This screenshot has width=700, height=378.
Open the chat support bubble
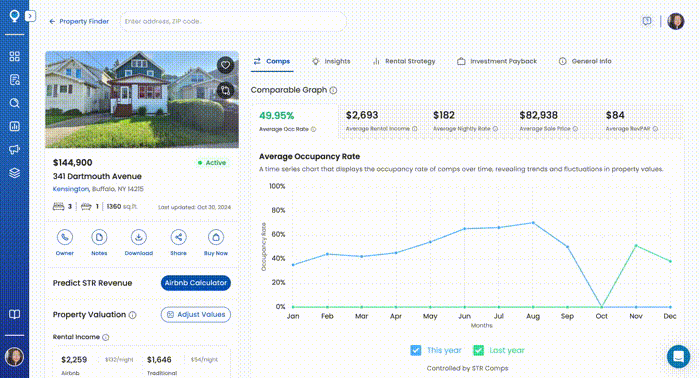(x=679, y=357)
